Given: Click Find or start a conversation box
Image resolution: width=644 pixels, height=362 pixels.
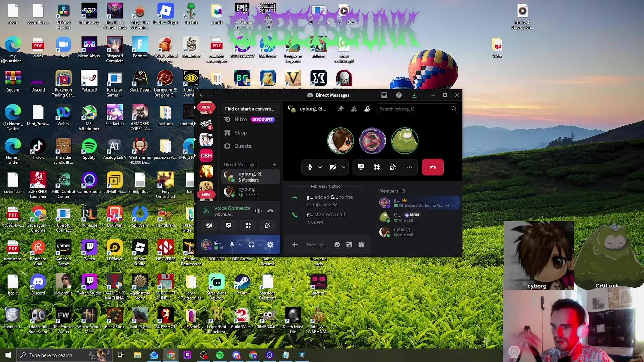Looking at the screenshot, I should click(250, 109).
